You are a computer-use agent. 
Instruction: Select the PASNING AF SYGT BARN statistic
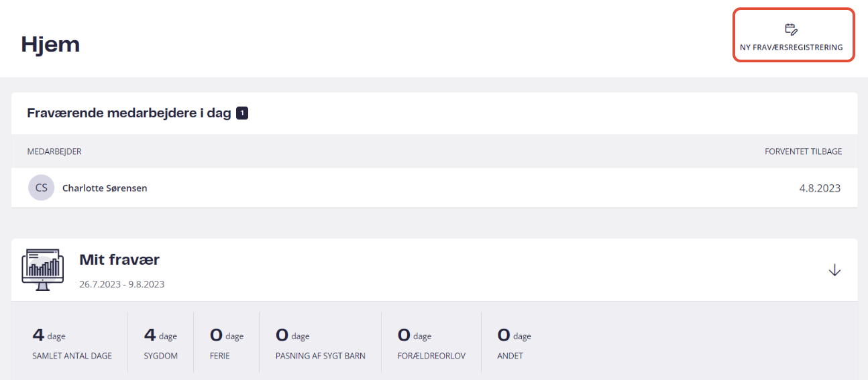point(321,342)
